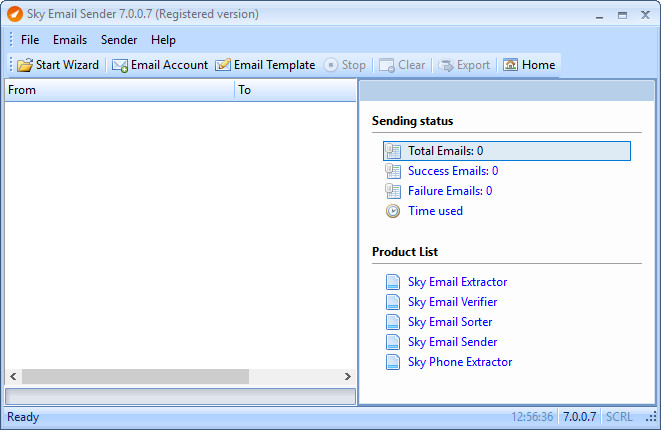Open the File menu
This screenshot has height=430, width=661.
(x=30, y=40)
